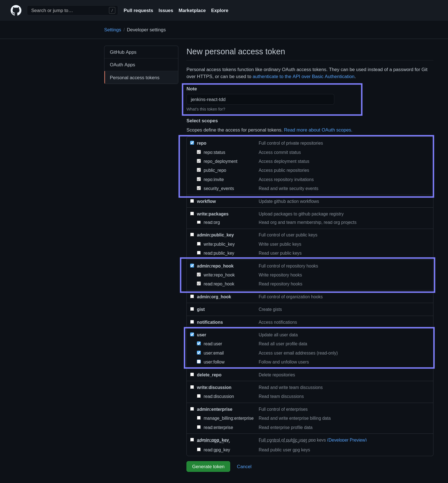Viewport: 448px width, 483px height.
Task: Open Pull requests in top navigation
Action: pyautogui.click(x=138, y=10)
